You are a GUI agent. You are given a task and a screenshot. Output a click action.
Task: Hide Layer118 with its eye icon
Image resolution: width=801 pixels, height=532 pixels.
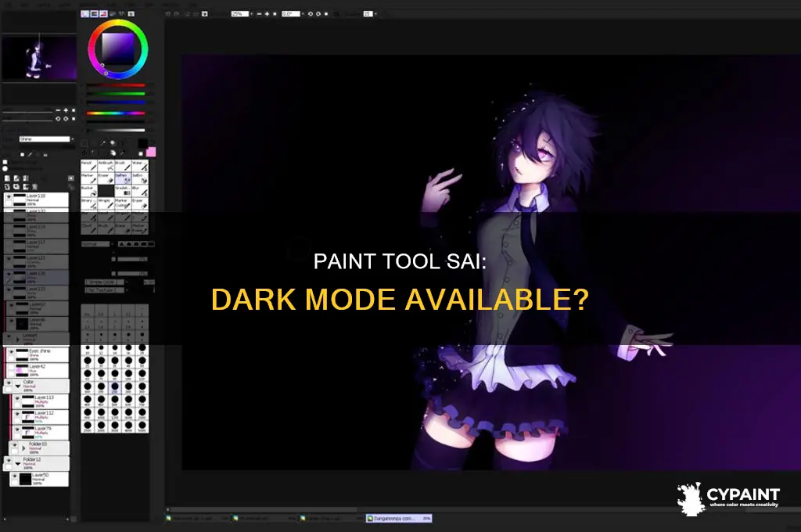[9, 196]
